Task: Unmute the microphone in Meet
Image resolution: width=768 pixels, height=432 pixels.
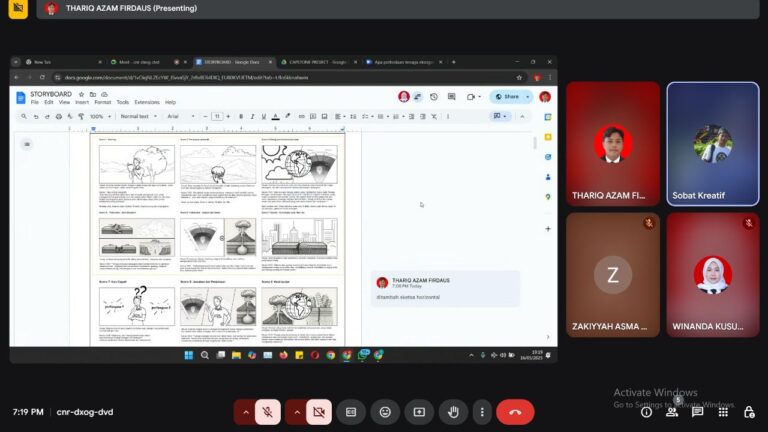Action: [x=267, y=412]
